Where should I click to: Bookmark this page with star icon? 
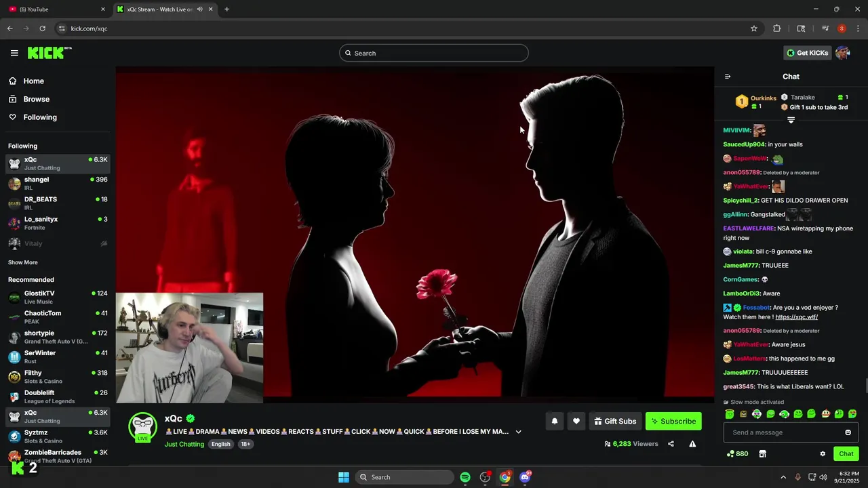[x=753, y=28]
